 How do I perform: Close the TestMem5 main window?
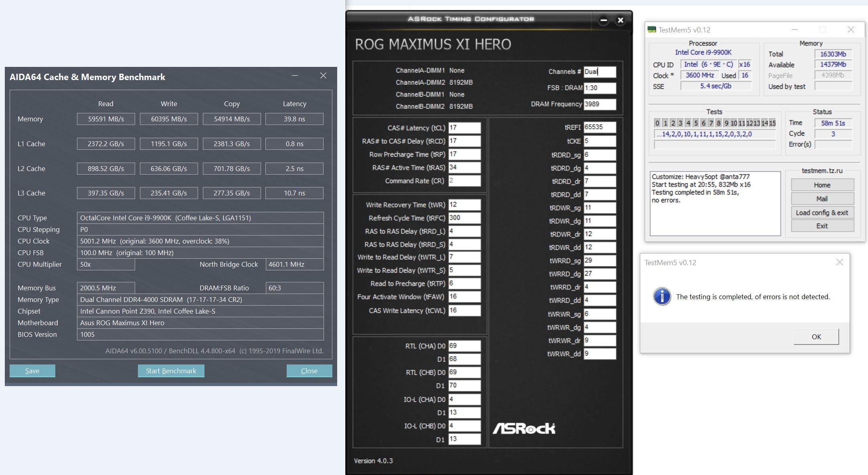point(851,30)
